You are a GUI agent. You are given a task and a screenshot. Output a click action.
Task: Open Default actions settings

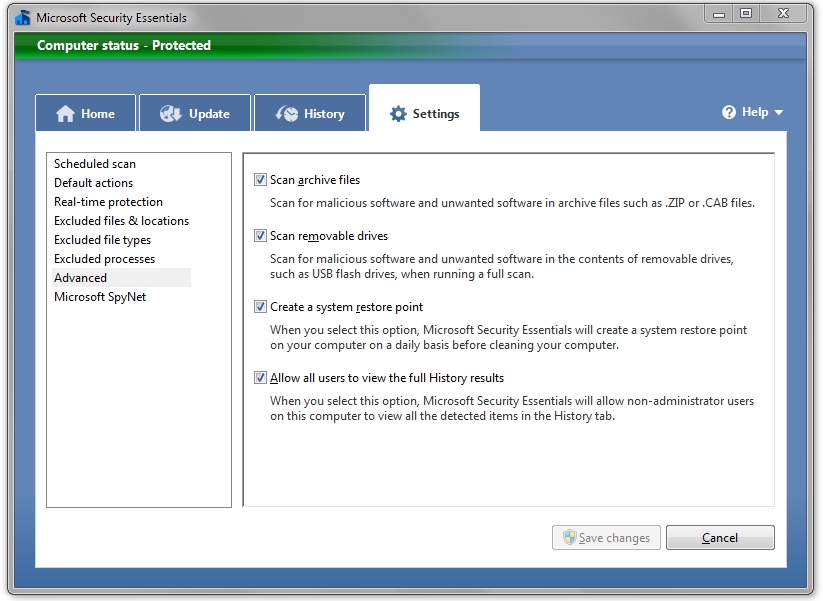[93, 183]
